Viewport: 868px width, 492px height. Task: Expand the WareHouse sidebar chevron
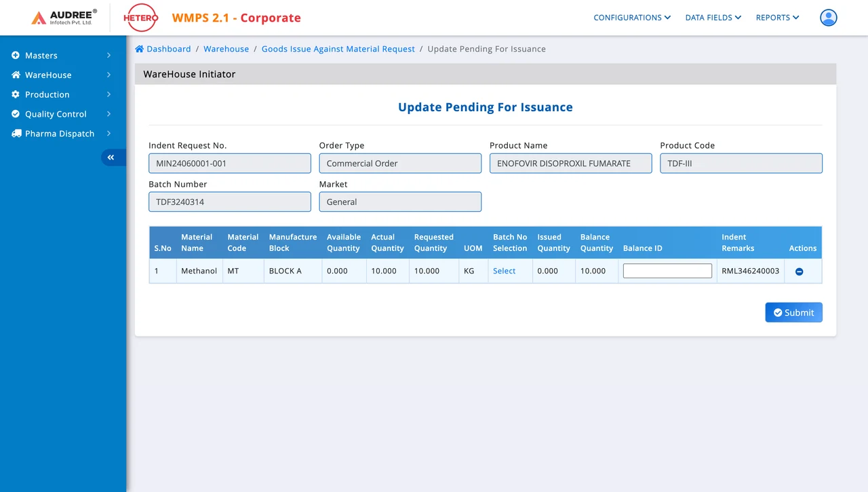click(108, 75)
